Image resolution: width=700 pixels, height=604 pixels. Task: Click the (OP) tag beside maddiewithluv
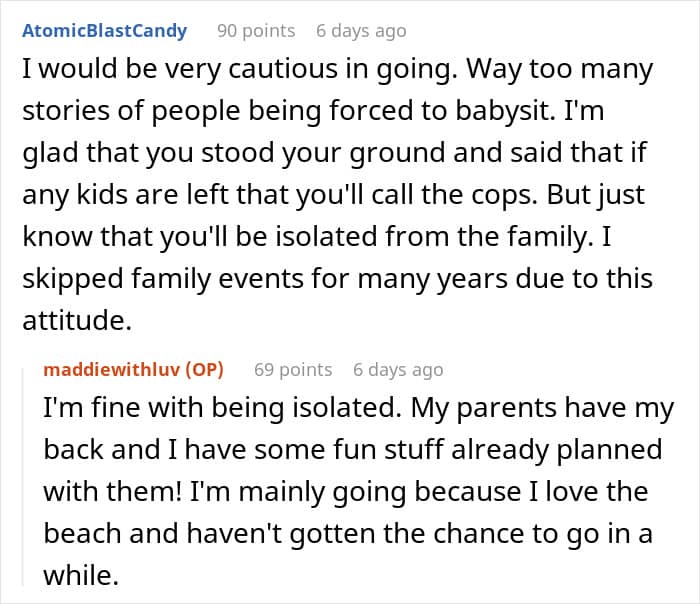point(205,370)
